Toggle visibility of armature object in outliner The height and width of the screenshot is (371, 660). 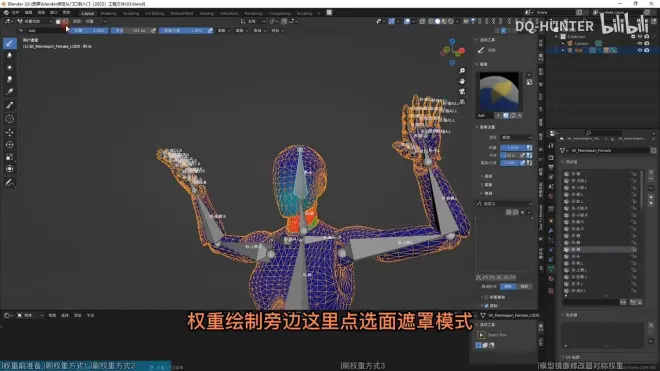coord(639,50)
